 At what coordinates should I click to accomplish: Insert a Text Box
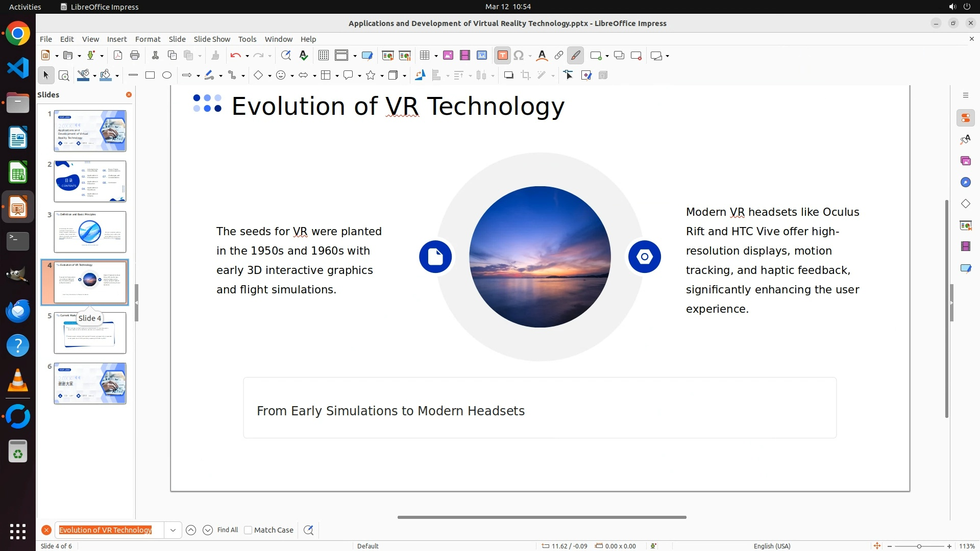click(502, 56)
